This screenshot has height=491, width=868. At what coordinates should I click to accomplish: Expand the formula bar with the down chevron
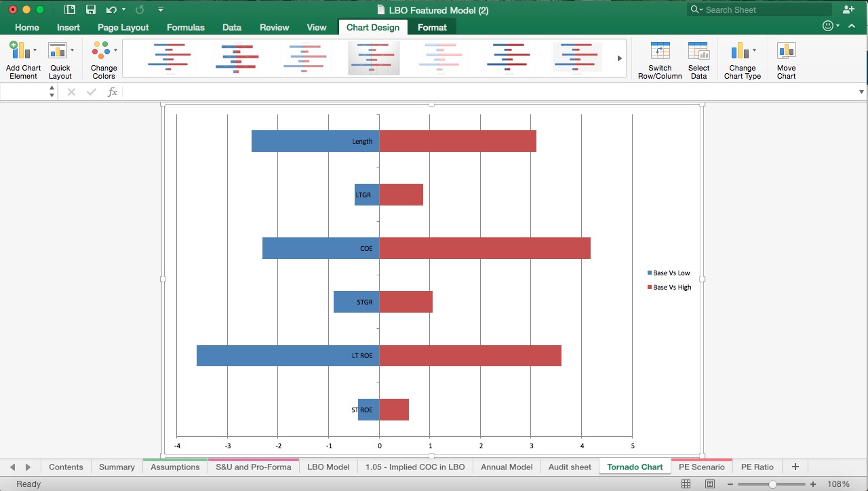click(860, 91)
